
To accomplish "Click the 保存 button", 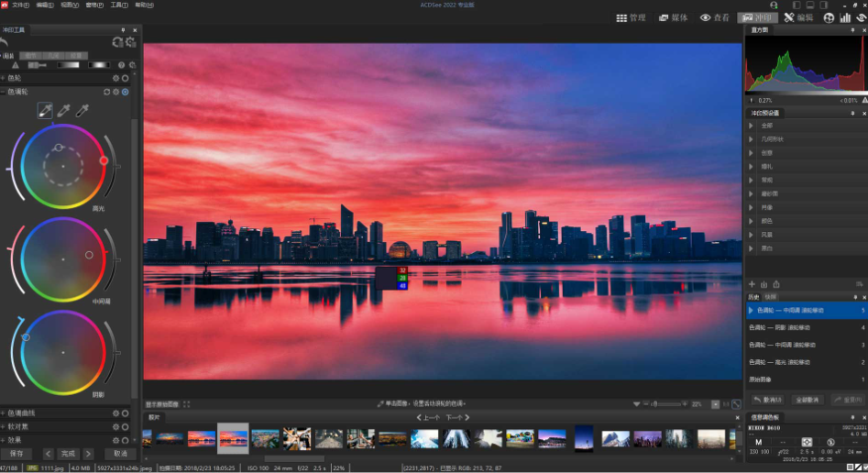I will [16, 454].
